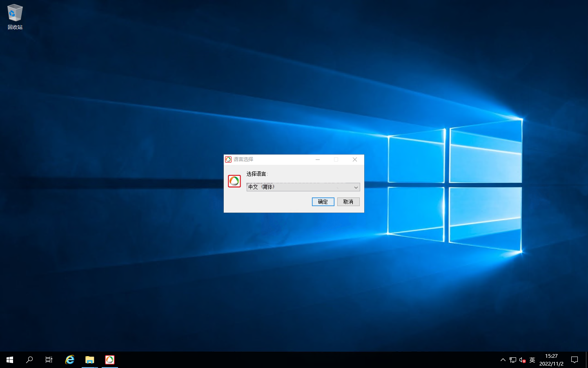Click the 语言选择 title bar icon
Screen dimensions: 588x368
pyautogui.click(x=228, y=159)
